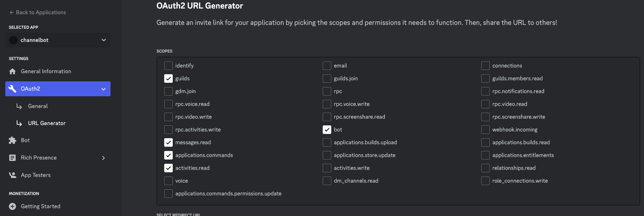
Task: Click the SELECTED APP label
Action: click(23, 27)
